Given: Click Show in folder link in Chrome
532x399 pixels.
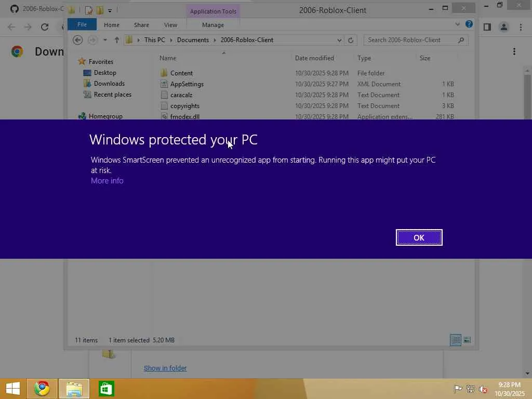Looking at the screenshot, I should pyautogui.click(x=165, y=368).
